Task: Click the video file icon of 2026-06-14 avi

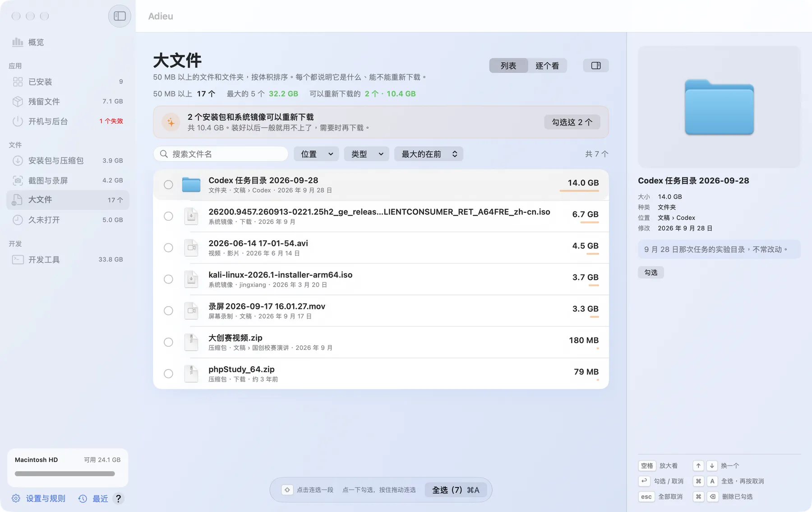Action: point(191,247)
